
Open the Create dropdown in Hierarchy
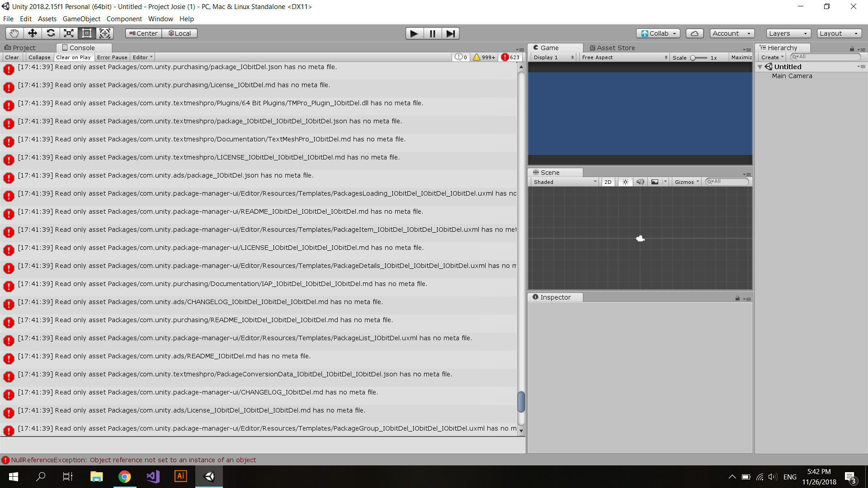(x=772, y=57)
